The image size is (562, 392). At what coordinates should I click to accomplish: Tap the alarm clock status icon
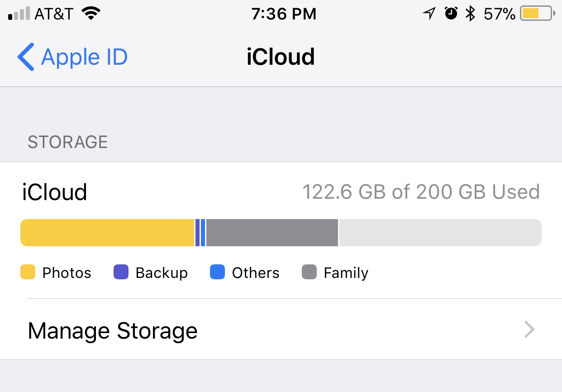click(x=451, y=14)
